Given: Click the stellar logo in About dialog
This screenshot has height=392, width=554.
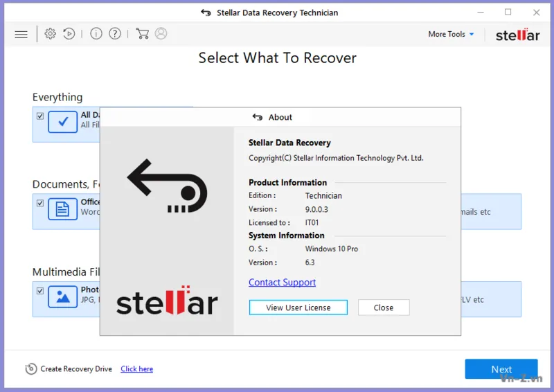Looking at the screenshot, I should click(167, 301).
